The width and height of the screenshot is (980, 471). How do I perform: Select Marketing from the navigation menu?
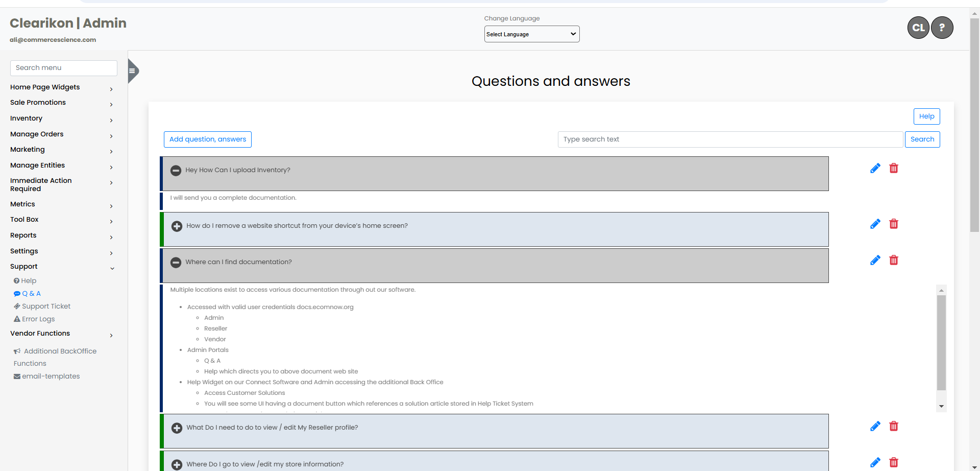point(27,149)
